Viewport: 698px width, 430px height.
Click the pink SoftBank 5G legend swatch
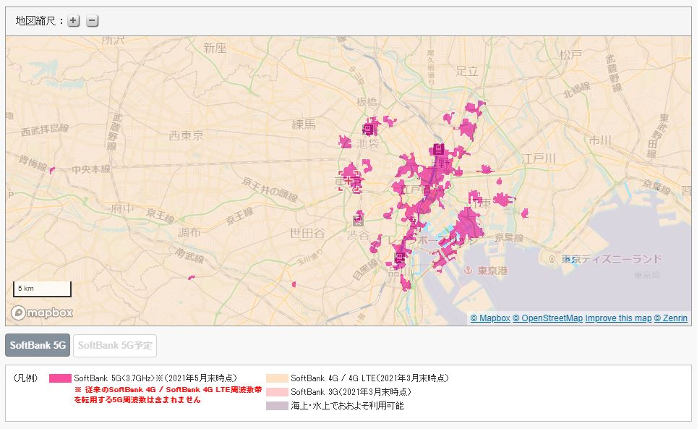(60, 378)
